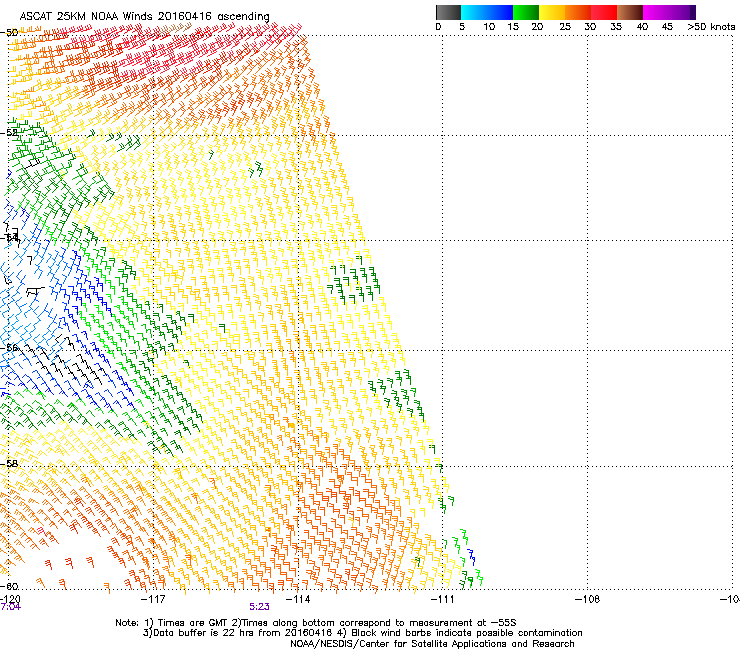This screenshot has height=650, width=740.
Task: Click the green 15-20 knots legend swatch
Action: click(x=526, y=12)
